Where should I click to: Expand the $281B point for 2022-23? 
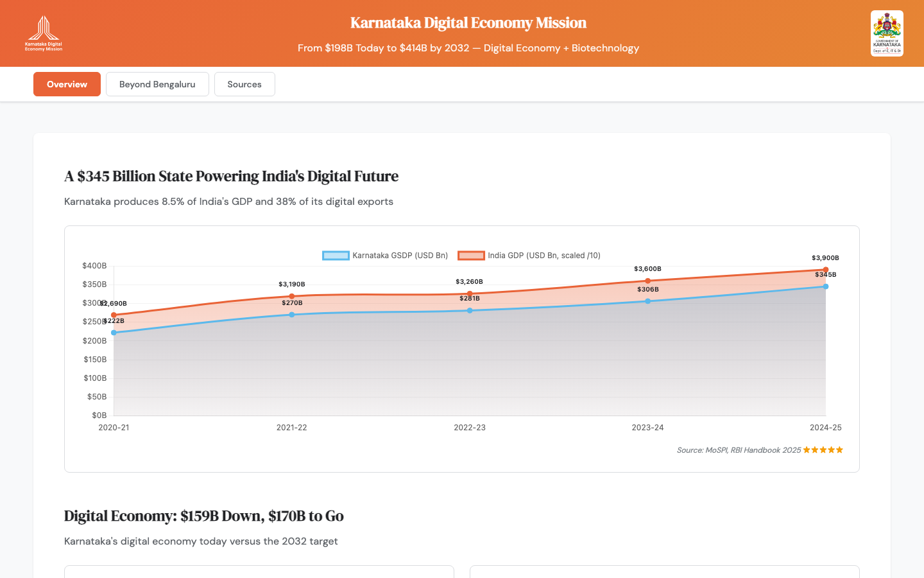(469, 310)
